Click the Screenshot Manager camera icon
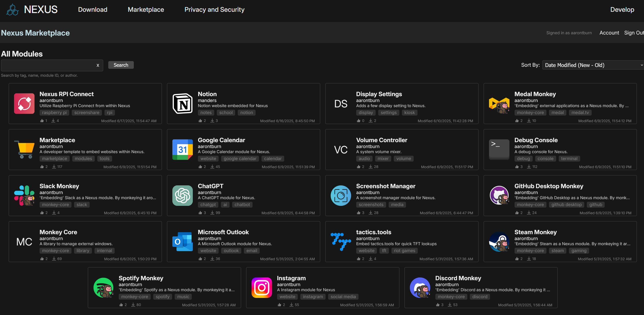Viewport: 644px width, 315px height. [x=341, y=196]
